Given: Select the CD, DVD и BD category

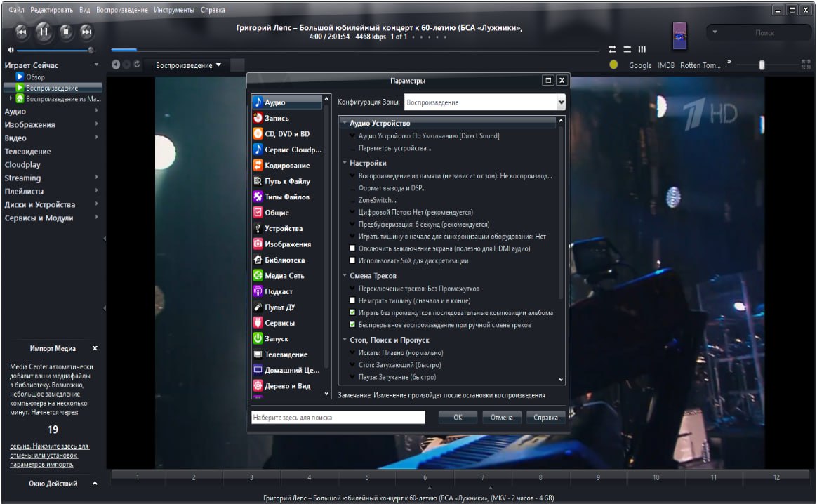Looking at the screenshot, I should 286,133.
